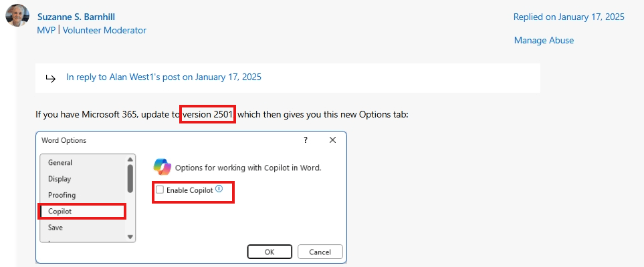The width and height of the screenshot is (644, 267).
Task: Open the In reply to Alan West1 link
Action: 163,77
